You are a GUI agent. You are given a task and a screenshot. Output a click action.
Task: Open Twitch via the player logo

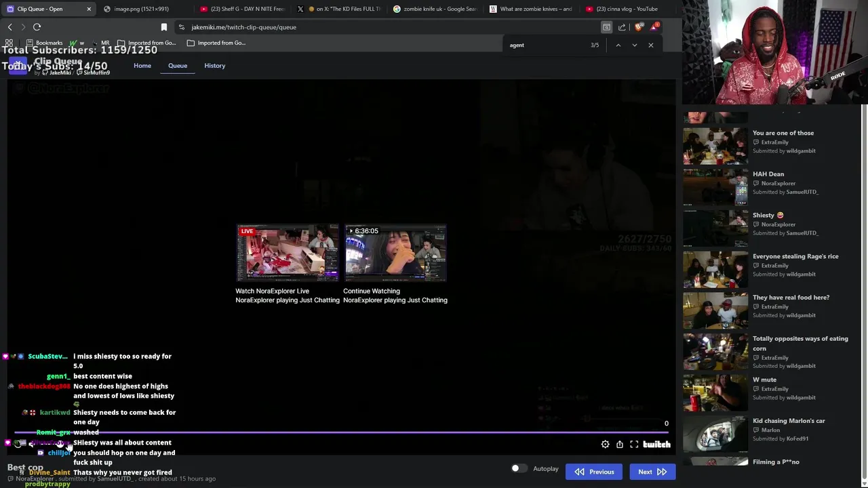[x=656, y=445]
